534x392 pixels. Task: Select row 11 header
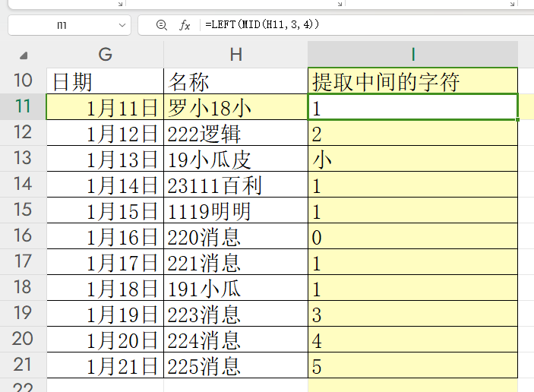click(x=23, y=106)
